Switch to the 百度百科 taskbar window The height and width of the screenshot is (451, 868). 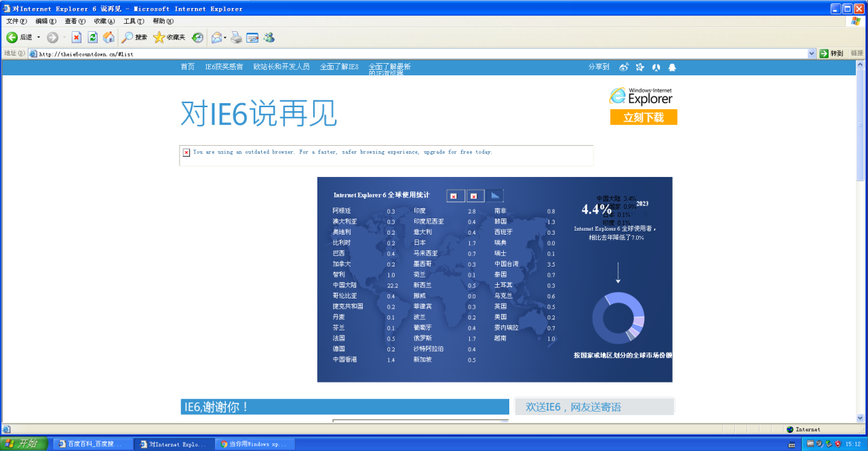pos(93,444)
